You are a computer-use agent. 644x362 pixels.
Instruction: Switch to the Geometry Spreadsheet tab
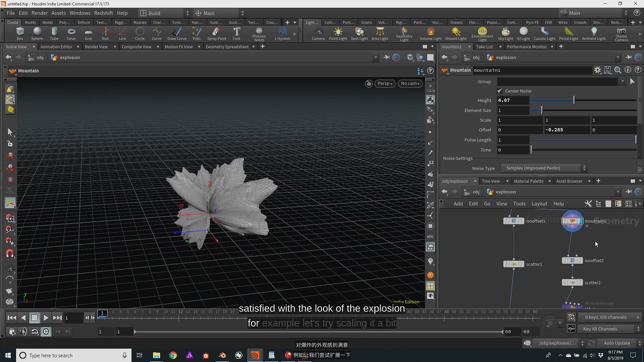[x=227, y=47]
